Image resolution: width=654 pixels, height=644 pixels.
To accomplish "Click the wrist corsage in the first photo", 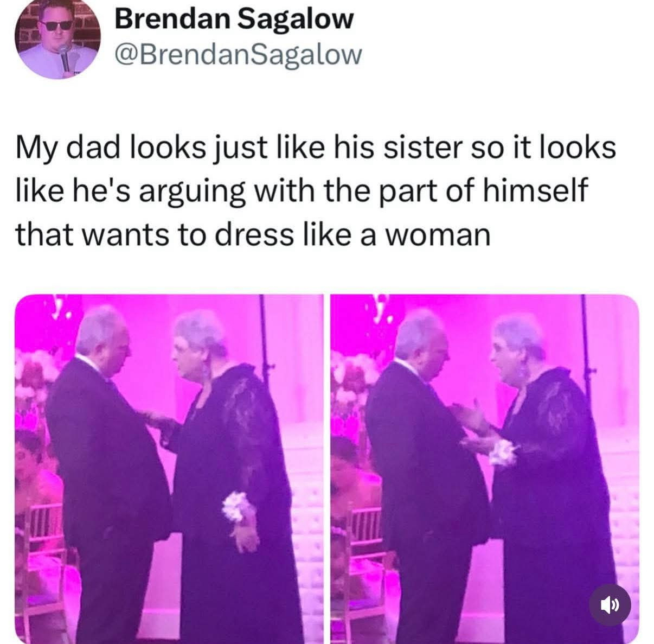I will [x=238, y=506].
